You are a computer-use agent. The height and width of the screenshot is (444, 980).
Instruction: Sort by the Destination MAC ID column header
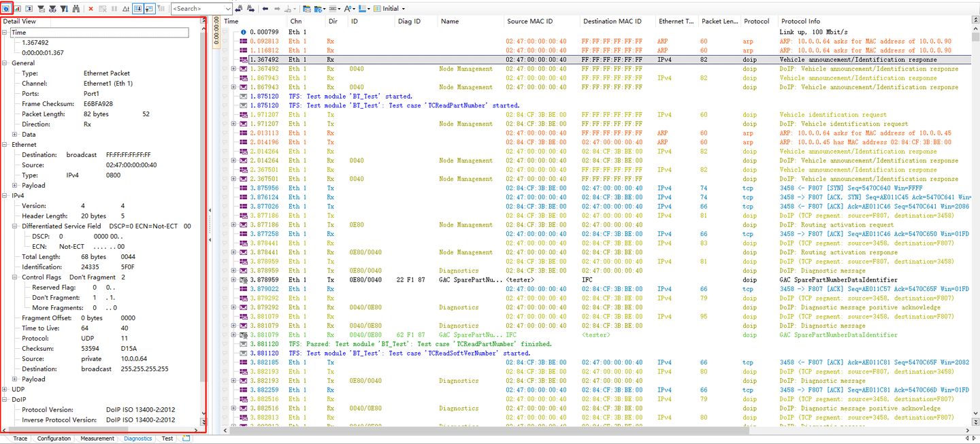click(x=617, y=21)
